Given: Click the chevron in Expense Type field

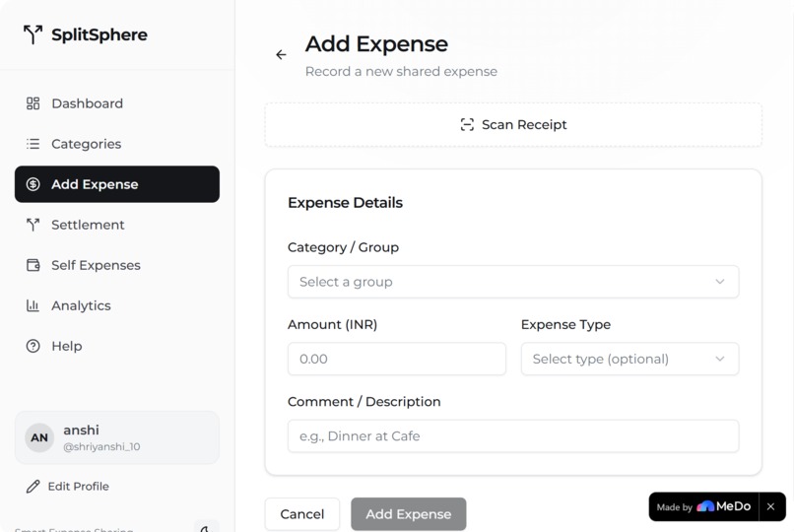Looking at the screenshot, I should [x=719, y=359].
